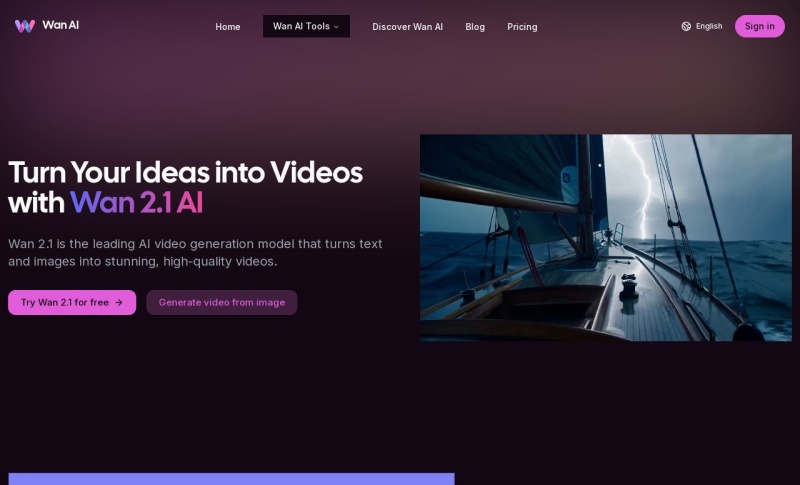
Task: Click the Wan 2.1 AI gradient heading
Action: (136, 202)
